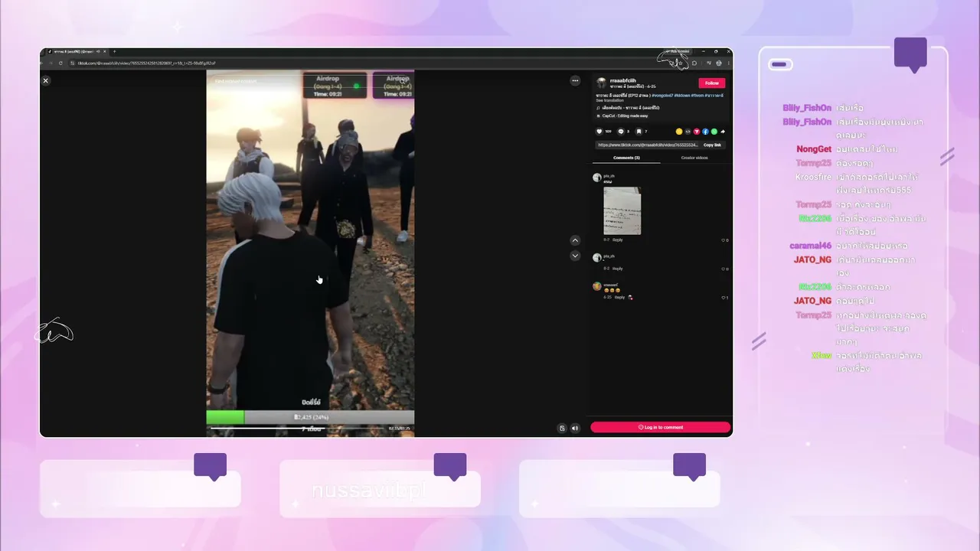Viewport: 980px width, 551px height.
Task: Click username NongGet in chat
Action: (x=814, y=149)
